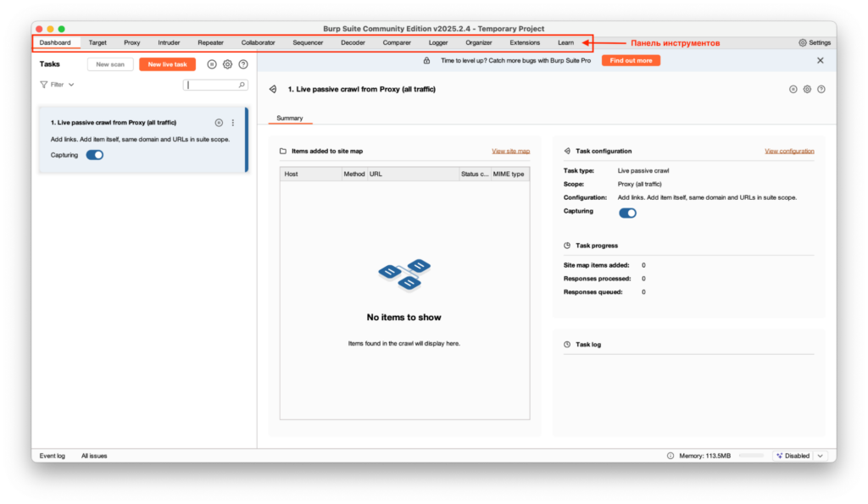Click the memory info icon in status bar

[x=669, y=455]
